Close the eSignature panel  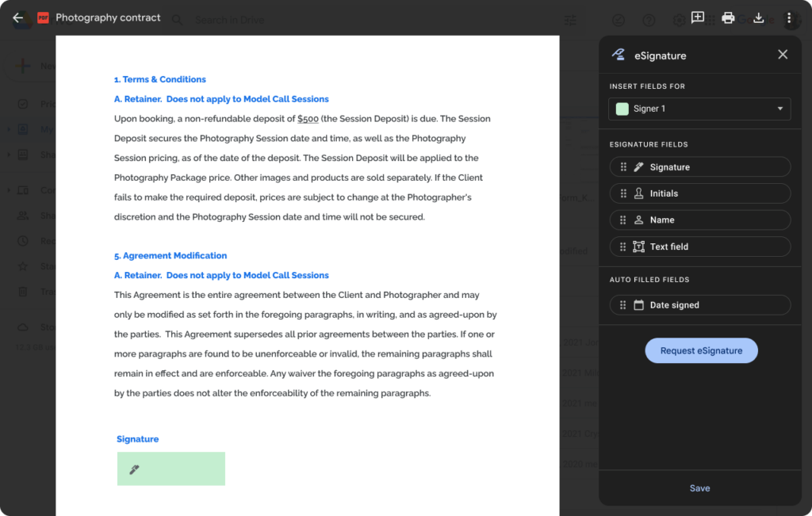pyautogui.click(x=783, y=55)
